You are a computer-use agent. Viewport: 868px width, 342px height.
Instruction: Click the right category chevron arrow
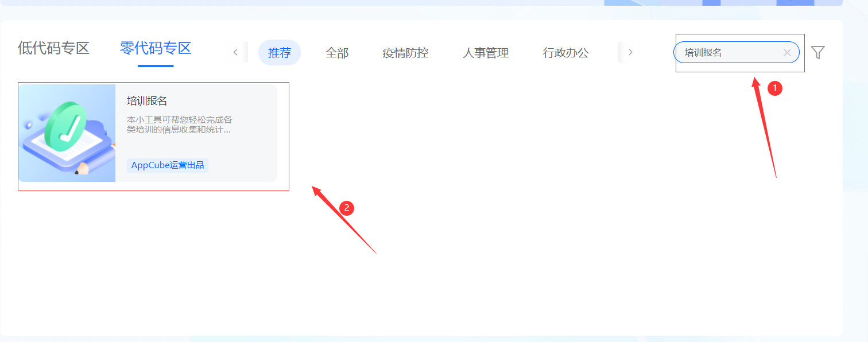coord(630,52)
